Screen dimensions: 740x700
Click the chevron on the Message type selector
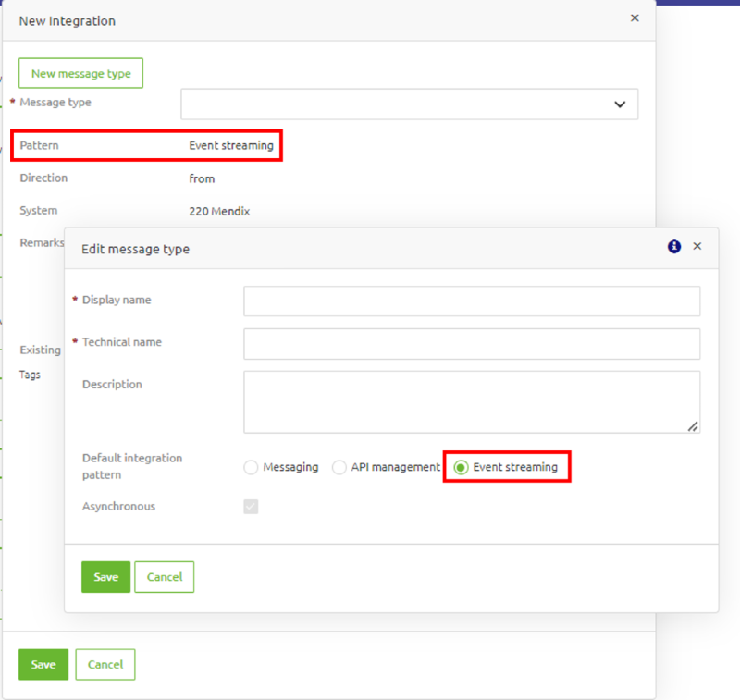point(620,104)
